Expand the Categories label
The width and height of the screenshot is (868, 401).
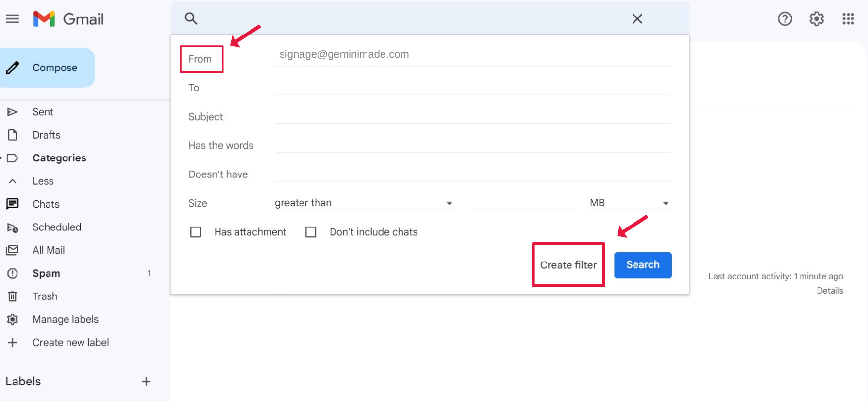tap(59, 158)
